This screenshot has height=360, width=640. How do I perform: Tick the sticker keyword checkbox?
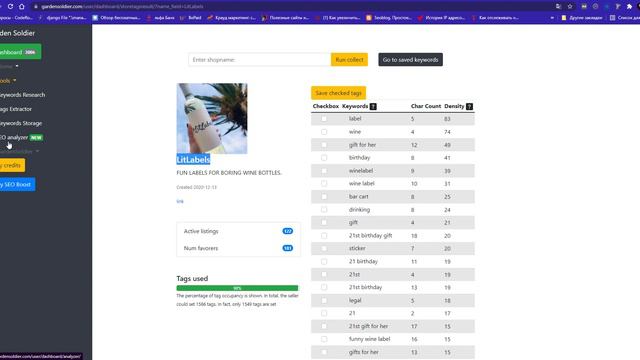(x=324, y=248)
